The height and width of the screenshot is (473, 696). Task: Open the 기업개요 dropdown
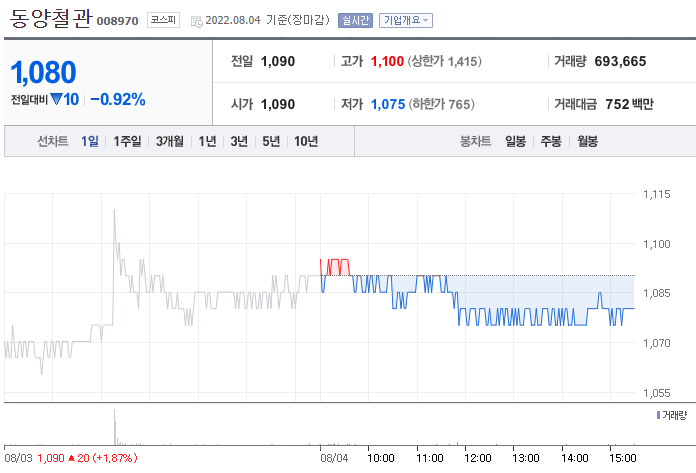coord(406,20)
